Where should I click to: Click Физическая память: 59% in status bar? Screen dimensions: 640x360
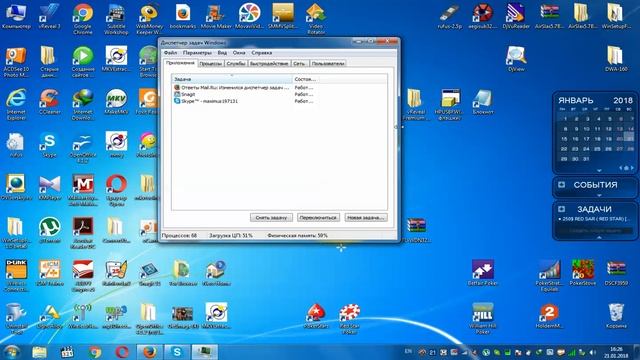(298, 236)
